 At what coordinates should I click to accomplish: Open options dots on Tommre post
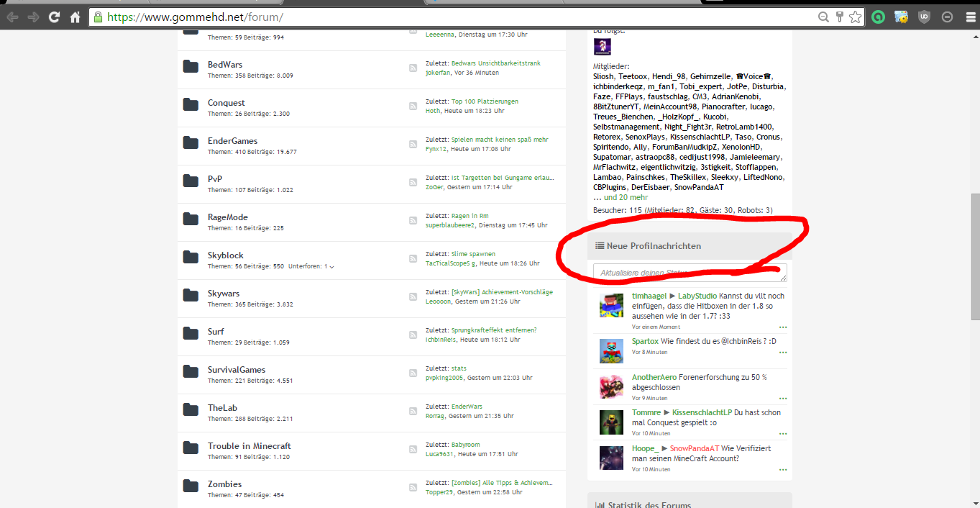point(783,434)
